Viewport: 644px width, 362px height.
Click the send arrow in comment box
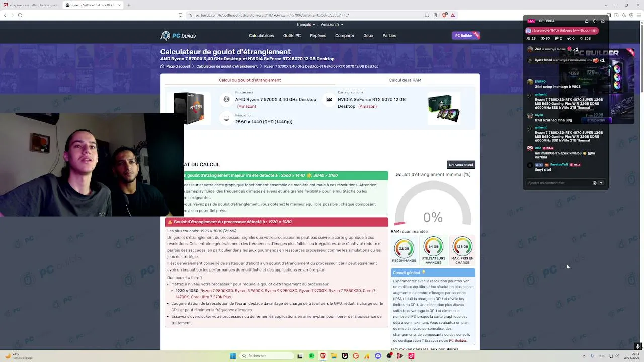coord(601,183)
